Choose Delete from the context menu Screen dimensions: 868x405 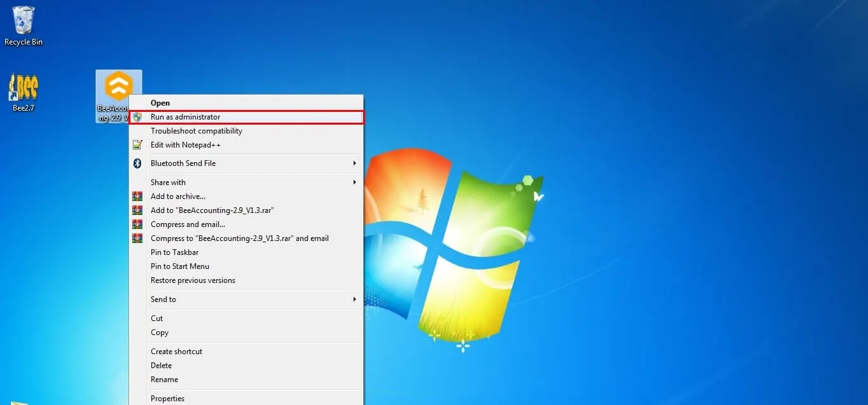246,366
